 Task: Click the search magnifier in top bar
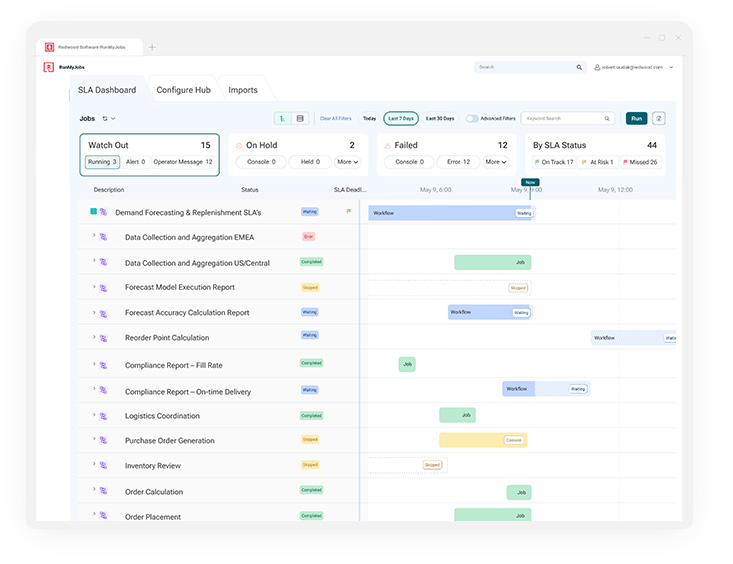coord(579,67)
